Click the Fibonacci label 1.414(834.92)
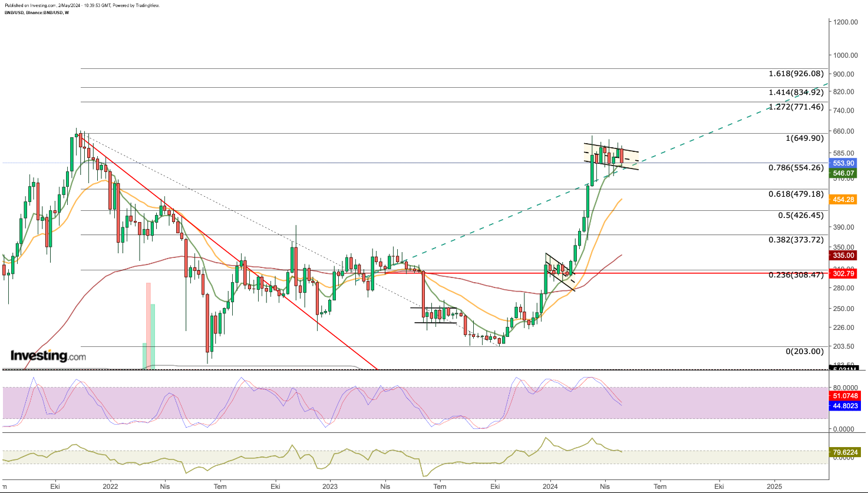 coord(796,92)
